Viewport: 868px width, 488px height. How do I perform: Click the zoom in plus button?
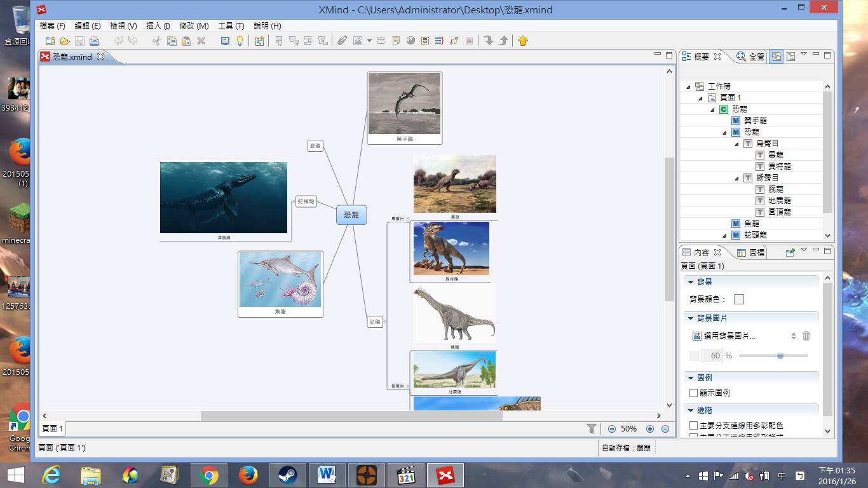pos(649,429)
